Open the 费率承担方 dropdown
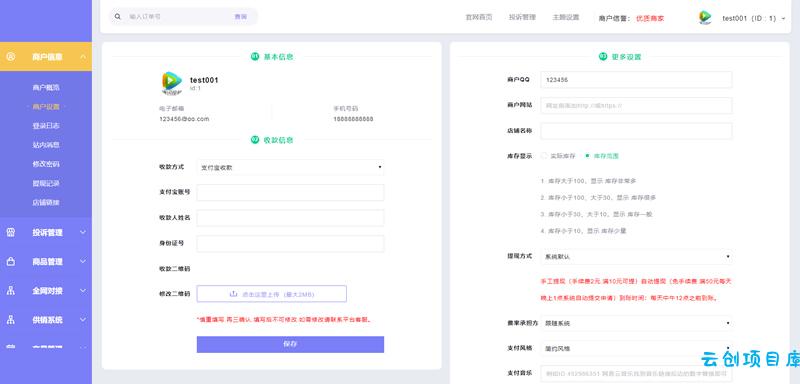 (636, 323)
